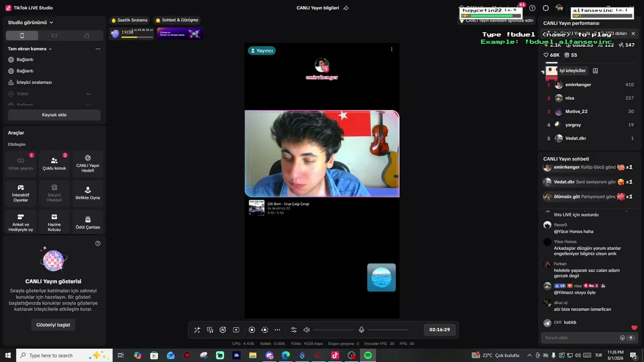Click the chat message input field
Viewport: 644px width, 362px height.
pos(580,338)
